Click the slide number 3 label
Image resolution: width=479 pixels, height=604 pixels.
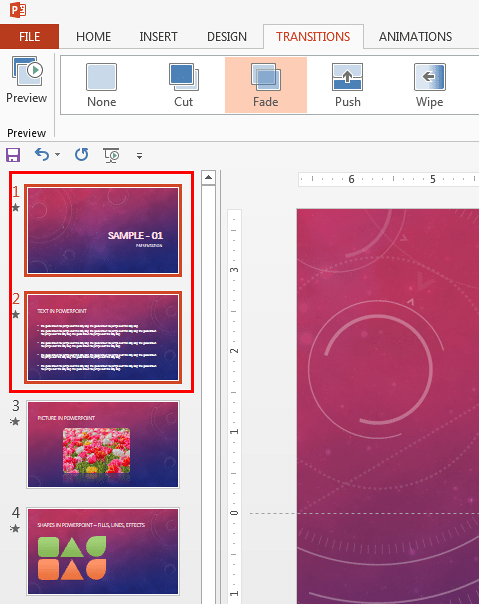(15, 406)
